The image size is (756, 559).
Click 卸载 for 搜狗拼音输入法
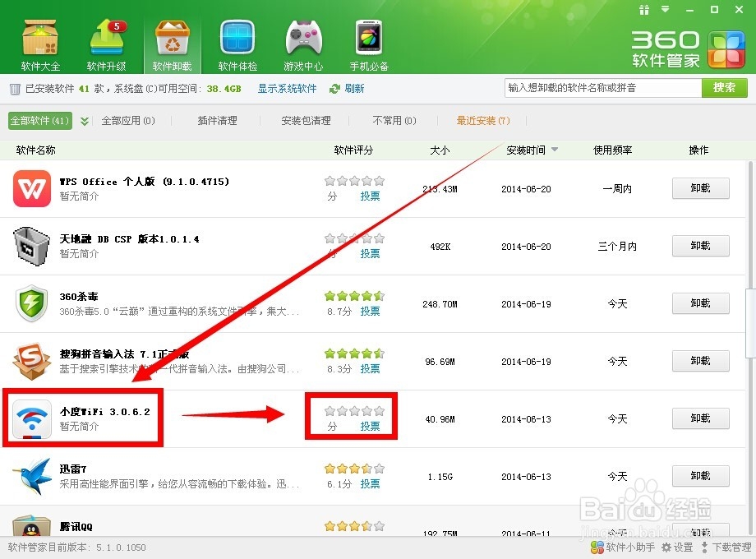coord(701,361)
